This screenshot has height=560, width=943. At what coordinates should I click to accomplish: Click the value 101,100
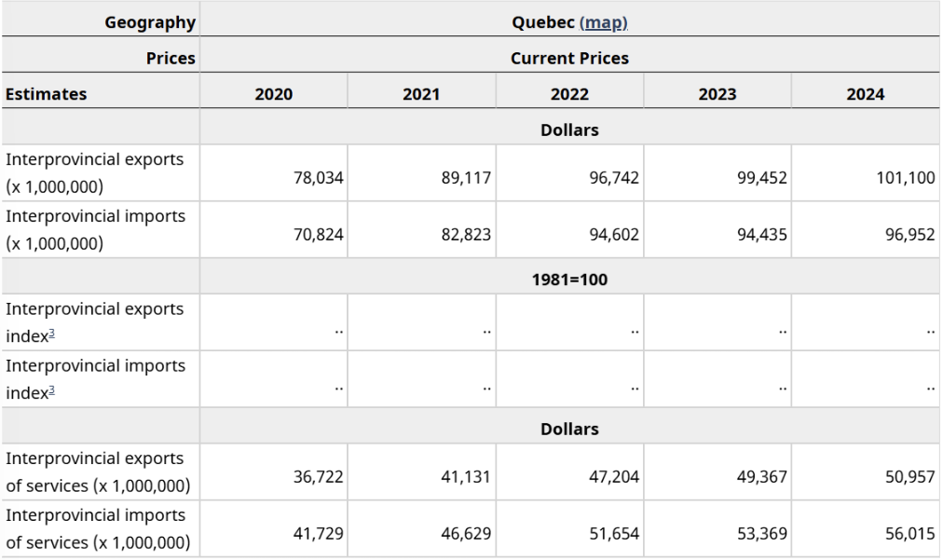tap(906, 178)
